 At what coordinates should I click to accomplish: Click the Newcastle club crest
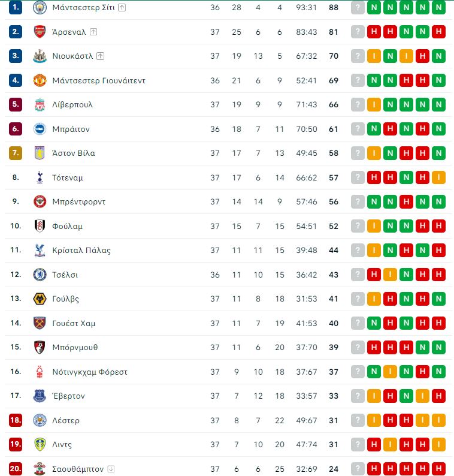tap(40, 56)
